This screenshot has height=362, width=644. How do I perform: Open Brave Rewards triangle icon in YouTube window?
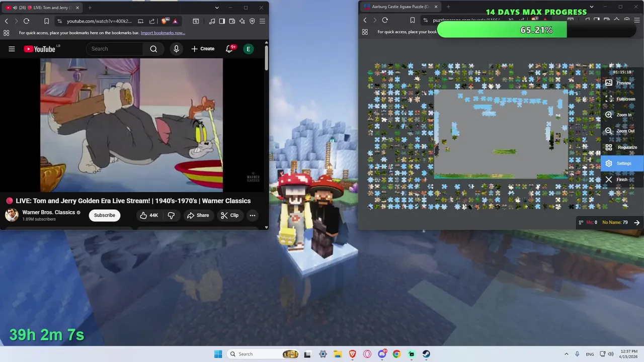(x=175, y=21)
